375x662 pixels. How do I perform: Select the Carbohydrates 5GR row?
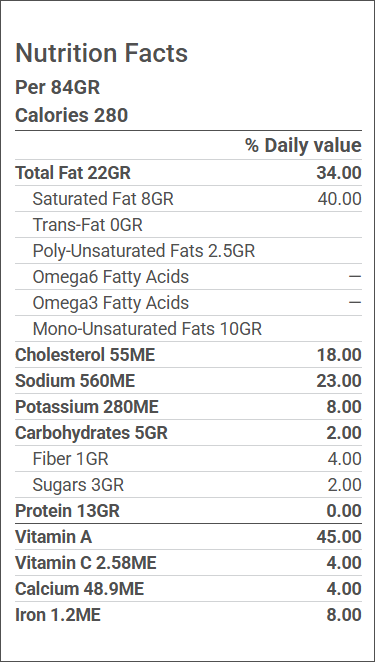[188, 433]
